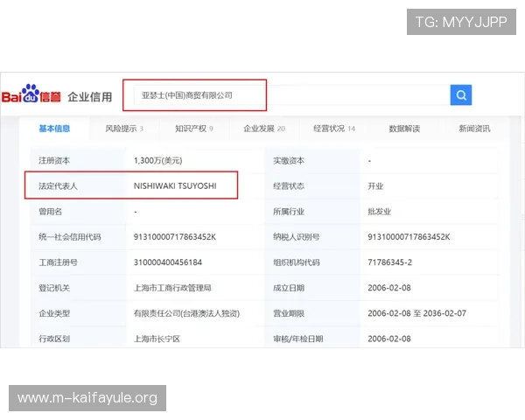
Task: Select the 审核/年检日期 value 2006-02-08
Action: tap(389, 339)
